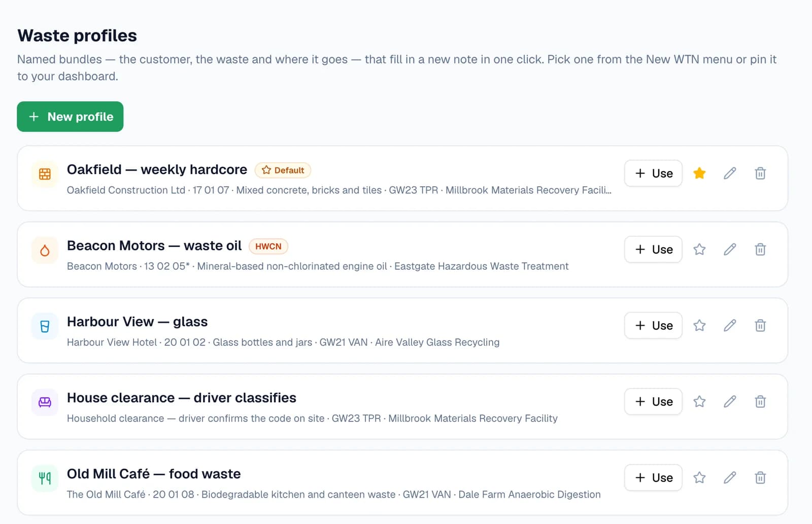Use the Beacon Motors waste oil profile

(x=653, y=250)
